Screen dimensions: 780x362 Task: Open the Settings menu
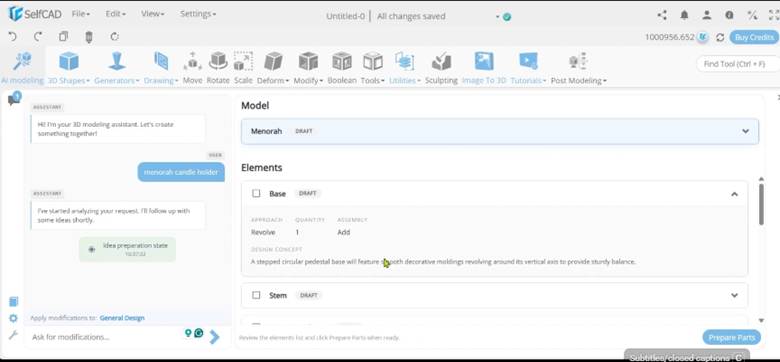coord(198,14)
